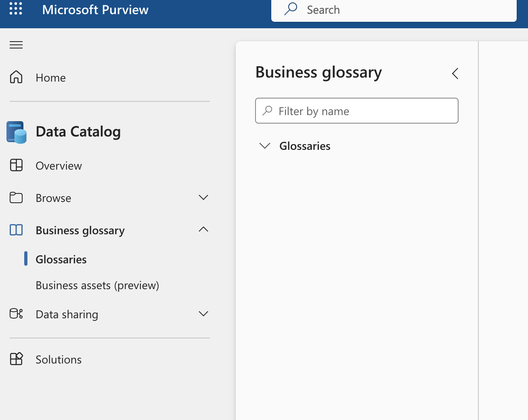The image size is (528, 420).
Task: Click the Browse folder icon
Action: click(16, 197)
